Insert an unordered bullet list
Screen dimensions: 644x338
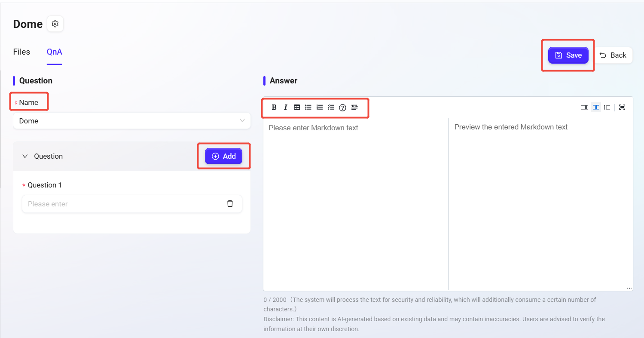[x=308, y=108]
